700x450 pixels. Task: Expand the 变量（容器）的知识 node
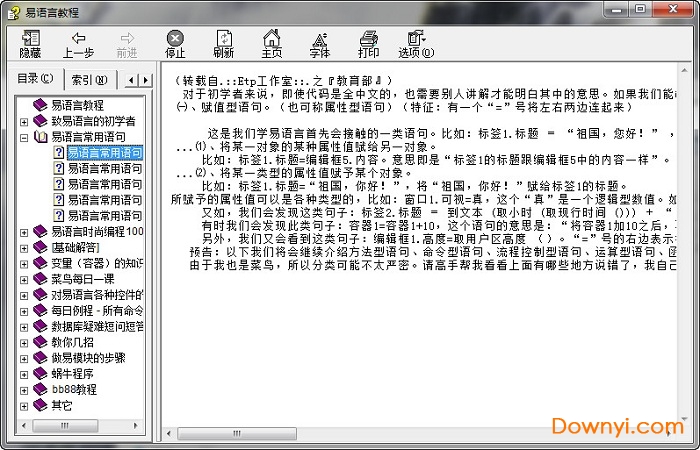pos(24,264)
